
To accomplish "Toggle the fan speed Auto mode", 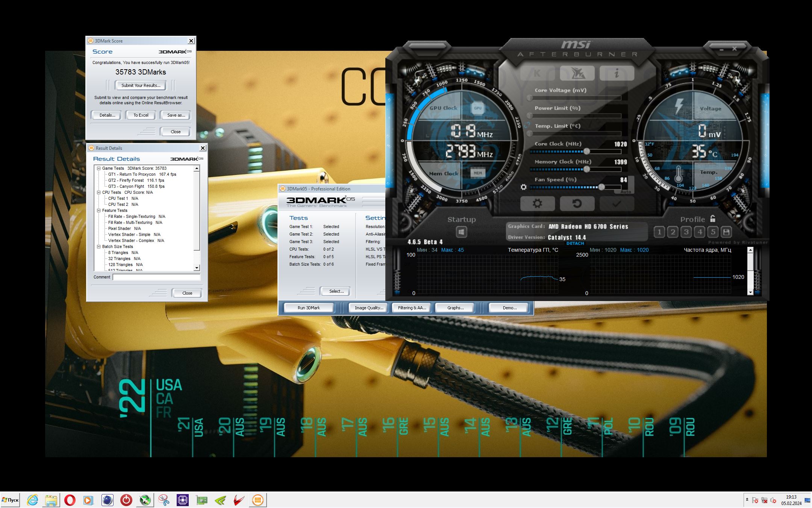I will (626, 192).
